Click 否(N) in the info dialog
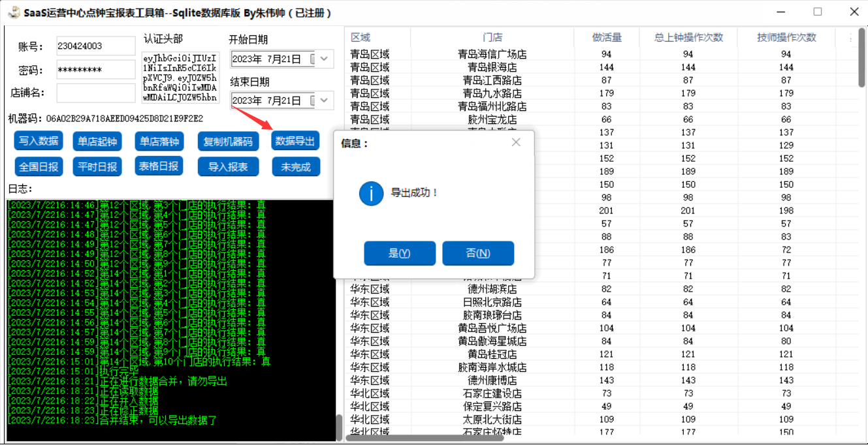The width and height of the screenshot is (868, 445). (478, 253)
